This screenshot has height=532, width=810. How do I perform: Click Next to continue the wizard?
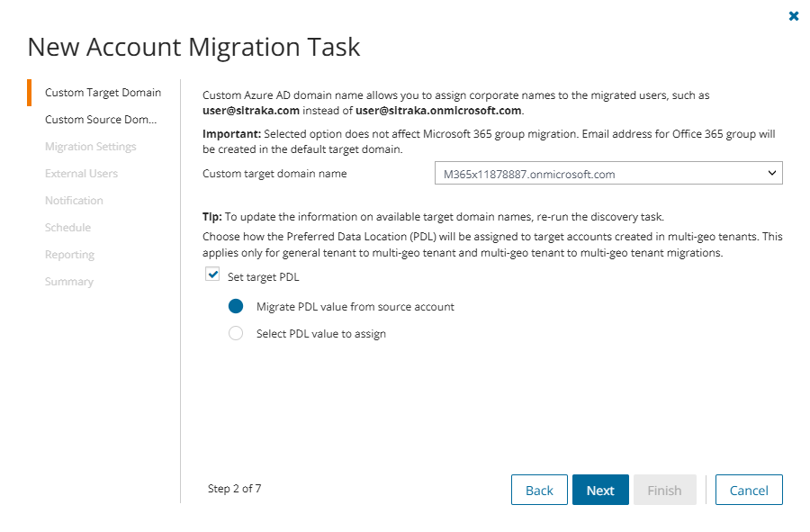(600, 490)
